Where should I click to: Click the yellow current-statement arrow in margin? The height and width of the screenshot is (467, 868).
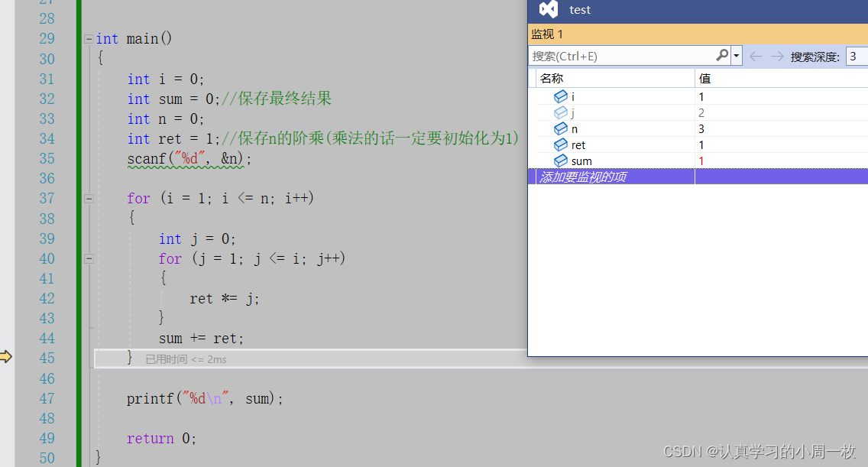click(x=6, y=357)
